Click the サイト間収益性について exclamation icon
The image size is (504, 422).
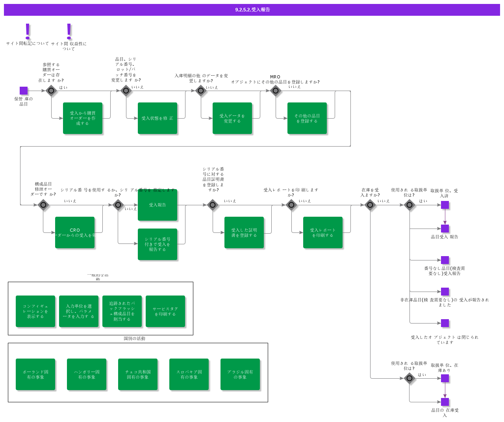pos(69,31)
